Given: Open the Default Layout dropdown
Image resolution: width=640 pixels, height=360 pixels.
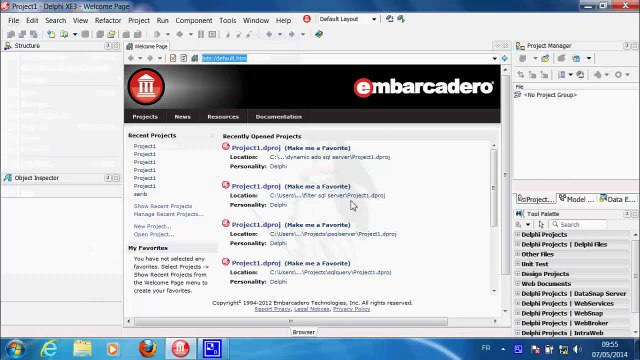Looking at the screenshot, I should 374,19.
